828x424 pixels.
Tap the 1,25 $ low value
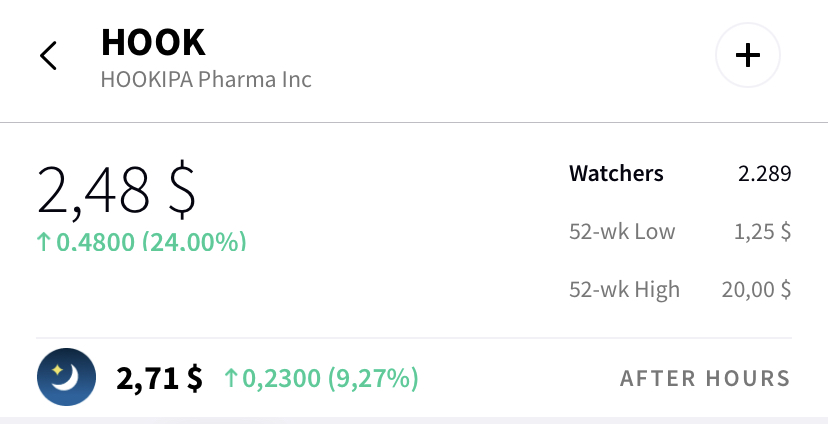[763, 231]
